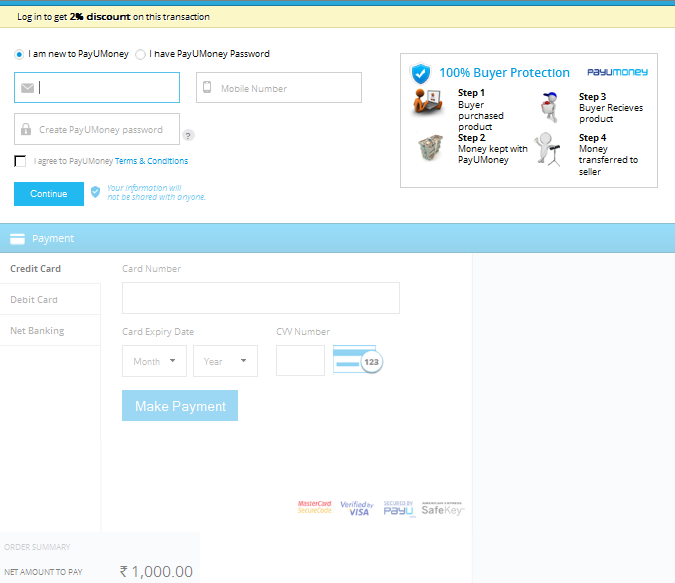Click the phone icon in Mobile Number field
Image resolution: width=675 pixels, height=583 pixels.
207,87
